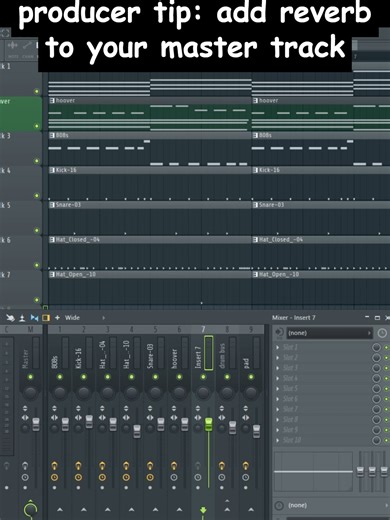Select the drum bus mixer track label
The image size is (390, 520).
222,356
